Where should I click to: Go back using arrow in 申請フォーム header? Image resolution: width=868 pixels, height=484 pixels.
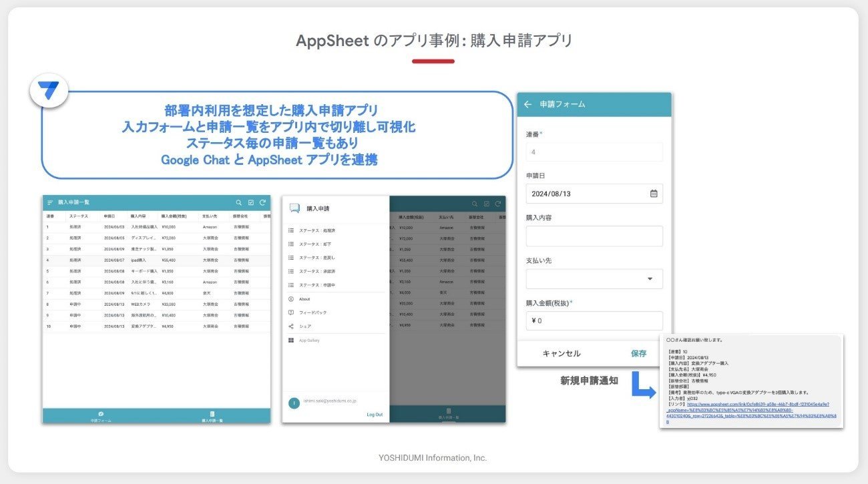click(527, 104)
